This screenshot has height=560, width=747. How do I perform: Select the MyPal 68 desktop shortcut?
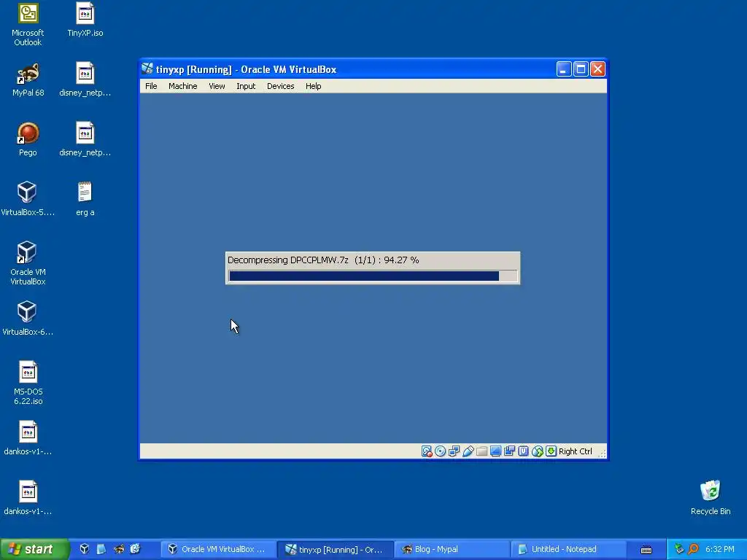tap(28, 79)
